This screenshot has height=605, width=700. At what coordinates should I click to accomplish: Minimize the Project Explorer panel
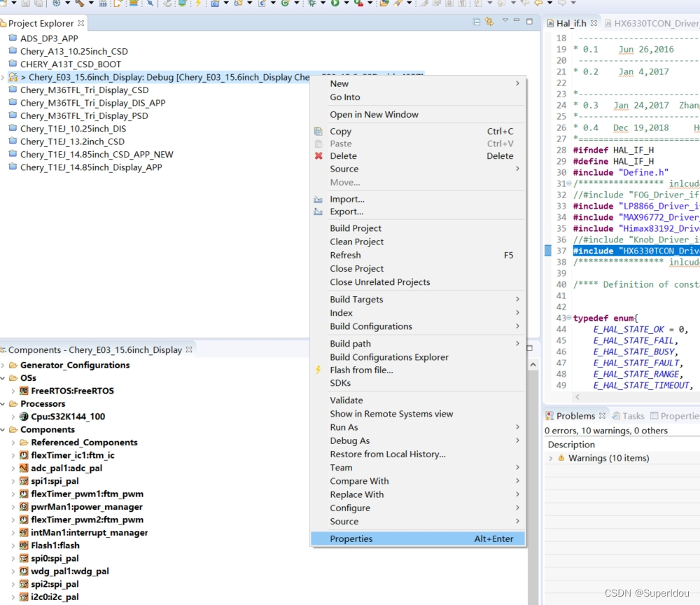tap(517, 20)
